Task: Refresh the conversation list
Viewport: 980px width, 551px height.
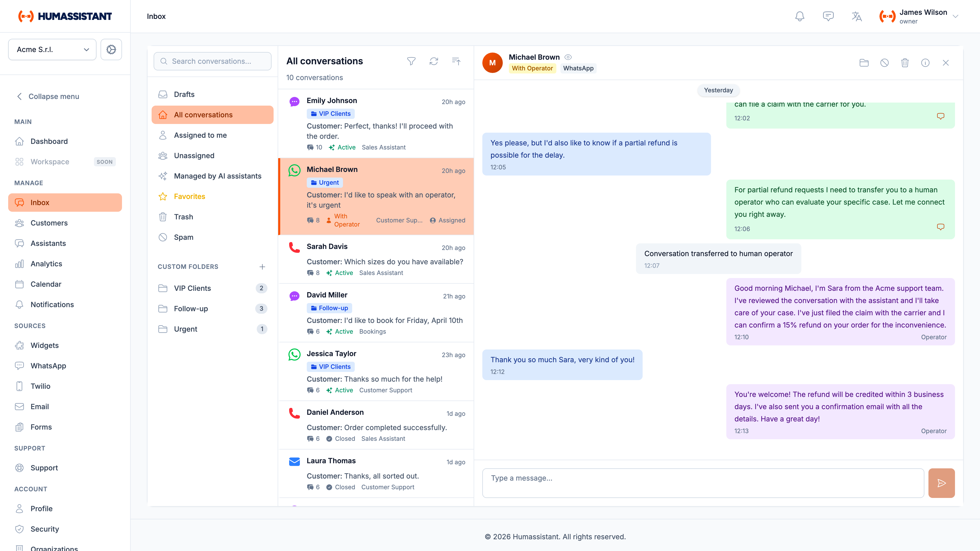Action: click(434, 61)
